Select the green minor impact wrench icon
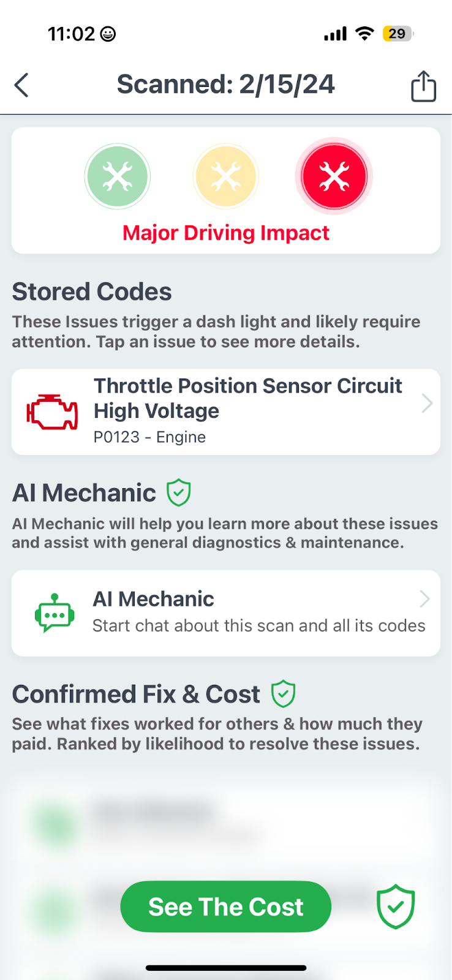The height and width of the screenshot is (980, 452). click(x=118, y=176)
